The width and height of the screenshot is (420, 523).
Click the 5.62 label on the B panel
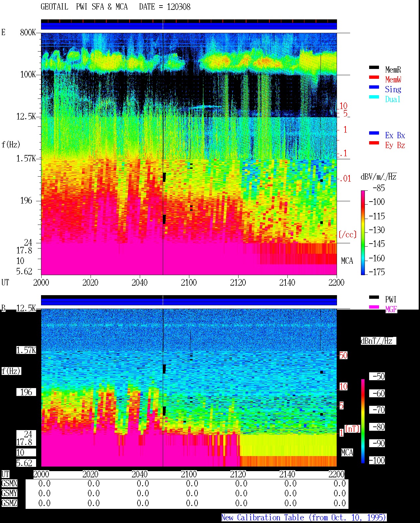(24, 463)
